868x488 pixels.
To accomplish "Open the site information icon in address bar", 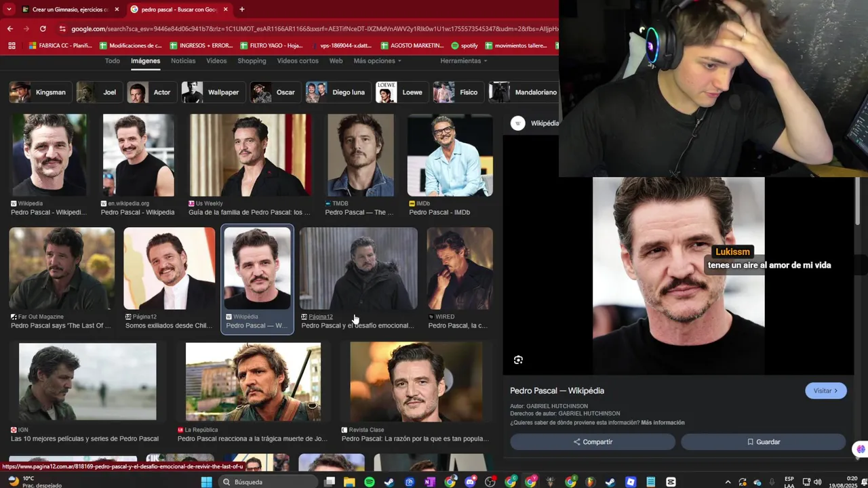I will 62,28.
